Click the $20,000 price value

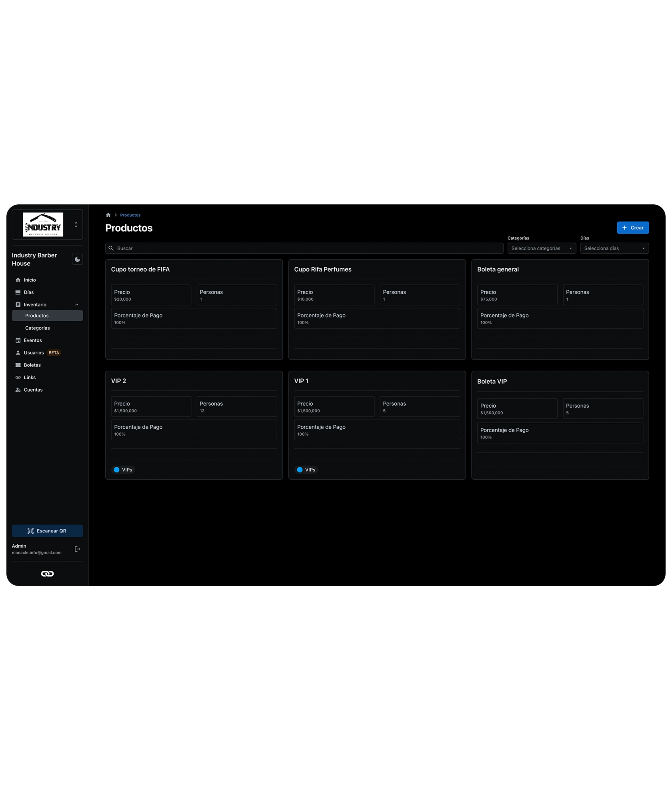point(123,299)
